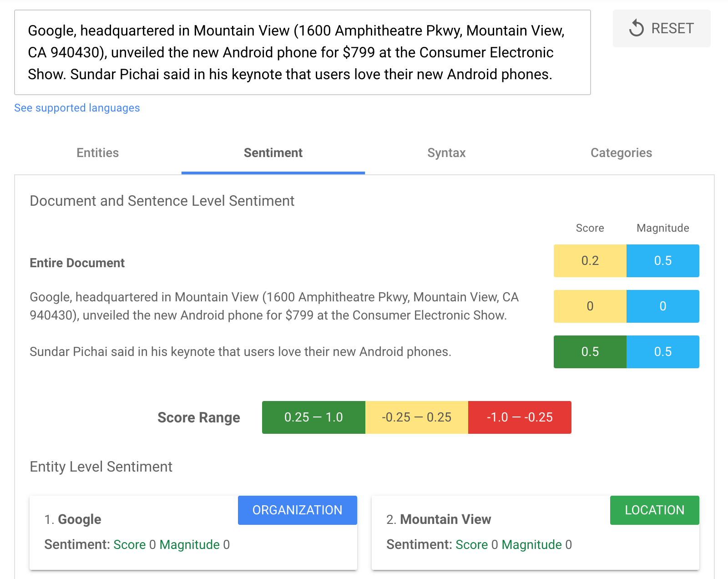Switch to the Entities tab
This screenshot has width=728, height=579.
[x=98, y=153]
